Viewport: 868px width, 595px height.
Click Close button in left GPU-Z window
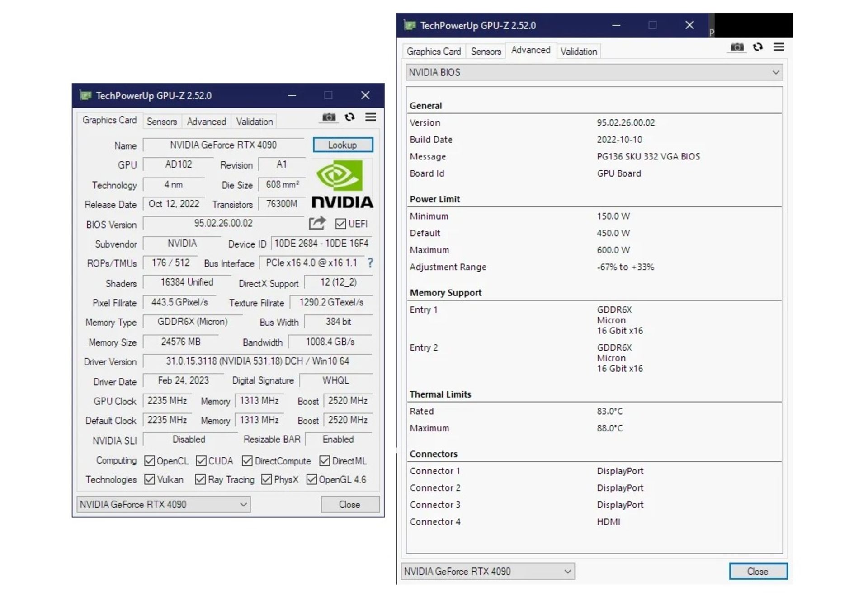click(x=349, y=504)
